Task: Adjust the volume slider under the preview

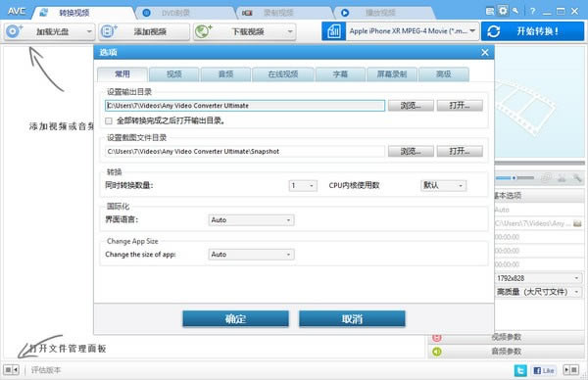Action: tap(514, 177)
